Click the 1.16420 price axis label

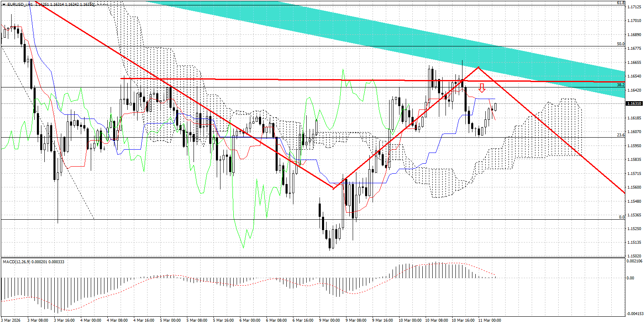click(634, 90)
